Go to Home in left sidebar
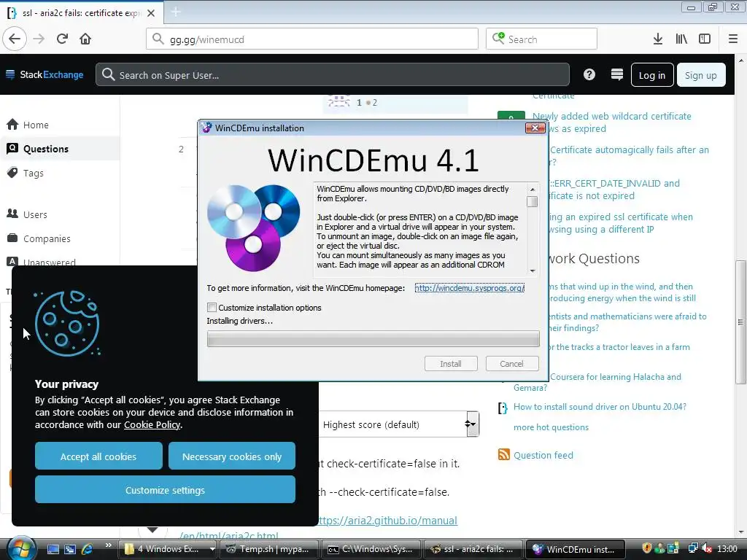 click(x=36, y=125)
